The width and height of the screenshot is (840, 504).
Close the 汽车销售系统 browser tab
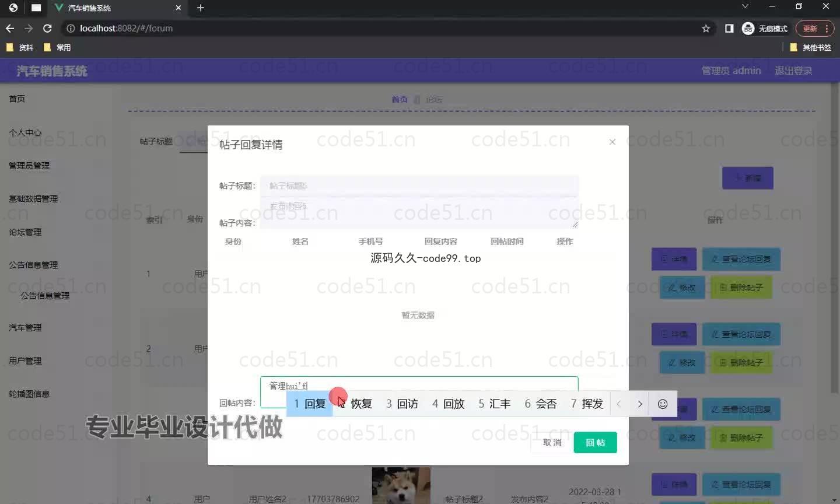(x=178, y=8)
